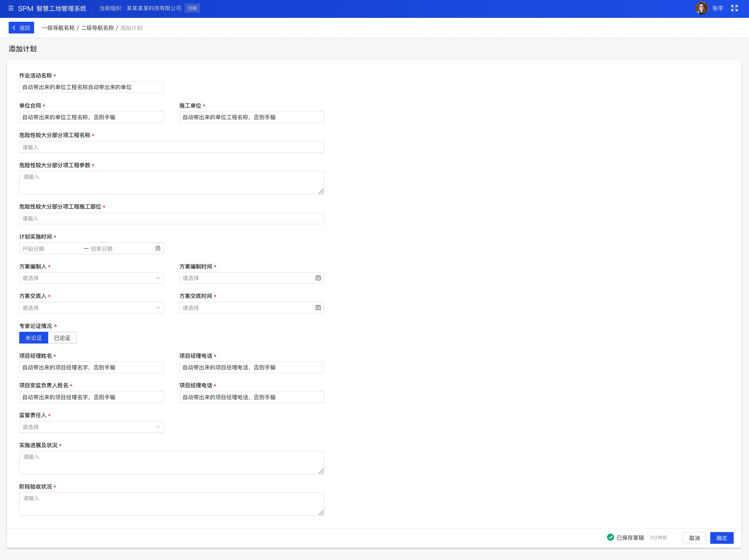This screenshot has width=749, height=560.
Task: Click the 返回 back button
Action: point(21,28)
